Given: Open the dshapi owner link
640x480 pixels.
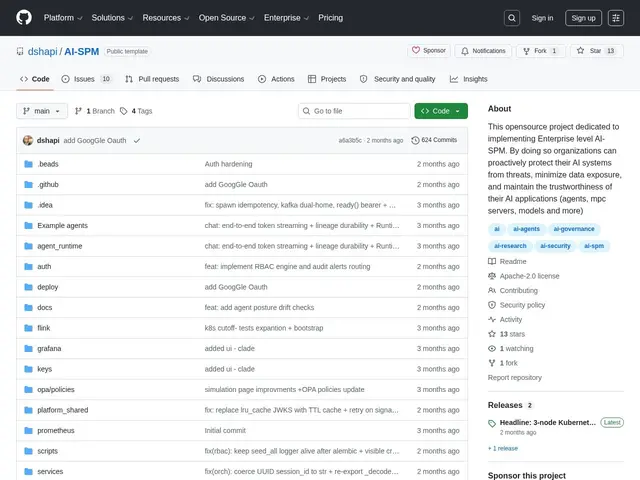Looking at the screenshot, I should (x=42, y=51).
